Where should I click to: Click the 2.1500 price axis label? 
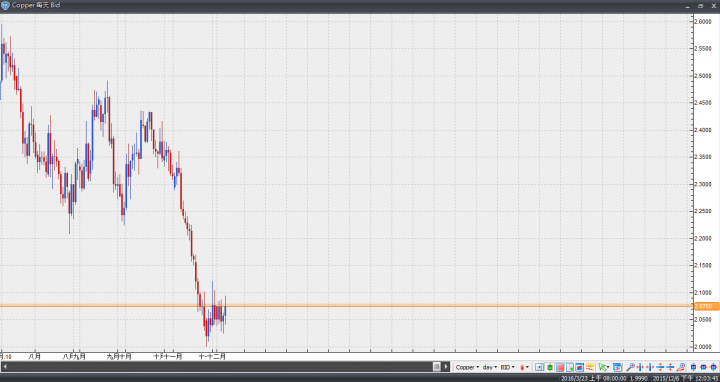coord(703,265)
